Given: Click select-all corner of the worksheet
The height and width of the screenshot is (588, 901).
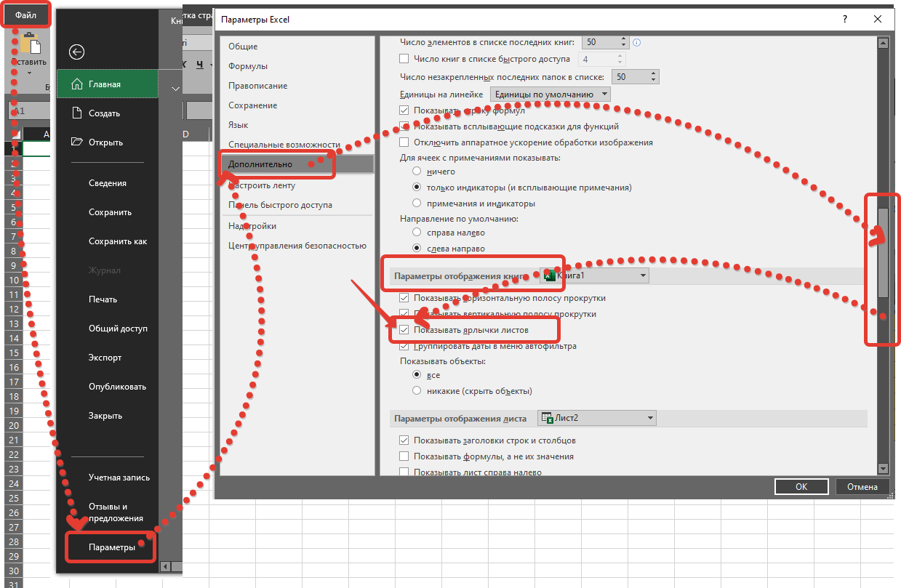Looking at the screenshot, I should pos(13,134).
